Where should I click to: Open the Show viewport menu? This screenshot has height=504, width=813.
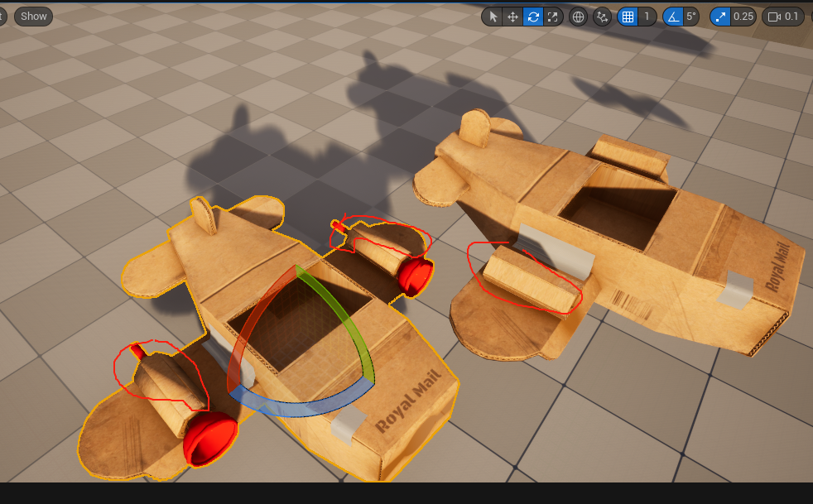click(x=33, y=17)
